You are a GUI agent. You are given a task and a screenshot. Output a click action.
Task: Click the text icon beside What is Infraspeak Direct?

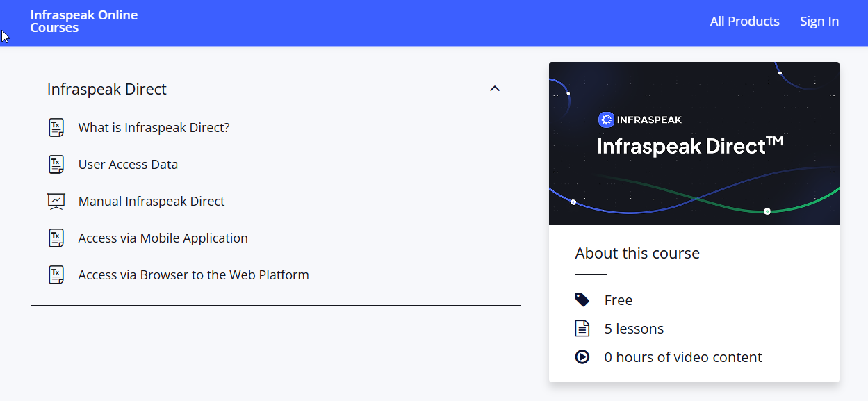click(x=56, y=128)
